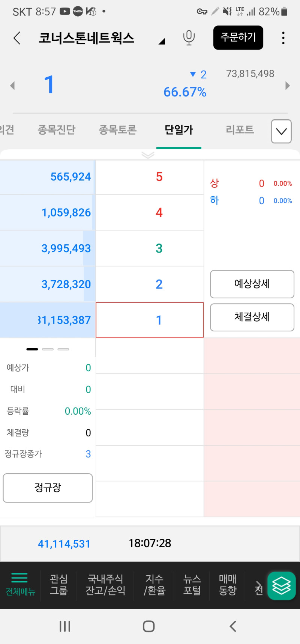Go to next stock with right arrow
The height and width of the screenshot is (644, 300).
tap(288, 86)
